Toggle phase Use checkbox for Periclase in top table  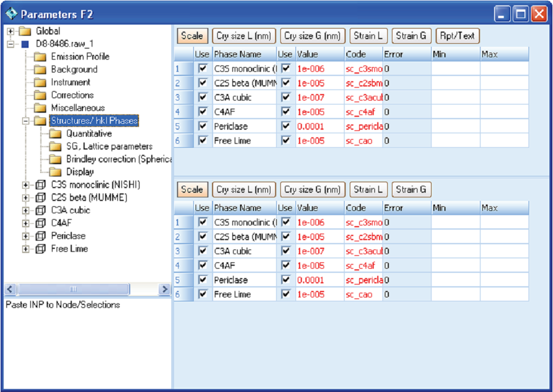pyautogui.click(x=203, y=126)
